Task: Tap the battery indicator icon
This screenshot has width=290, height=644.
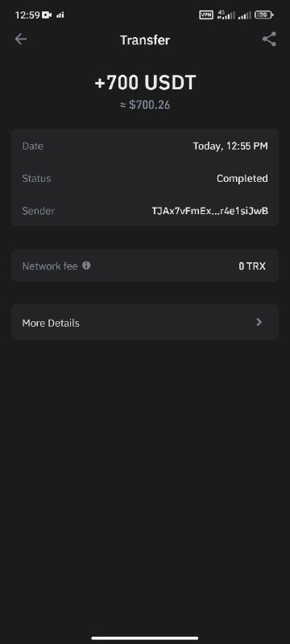Action: coord(263,15)
